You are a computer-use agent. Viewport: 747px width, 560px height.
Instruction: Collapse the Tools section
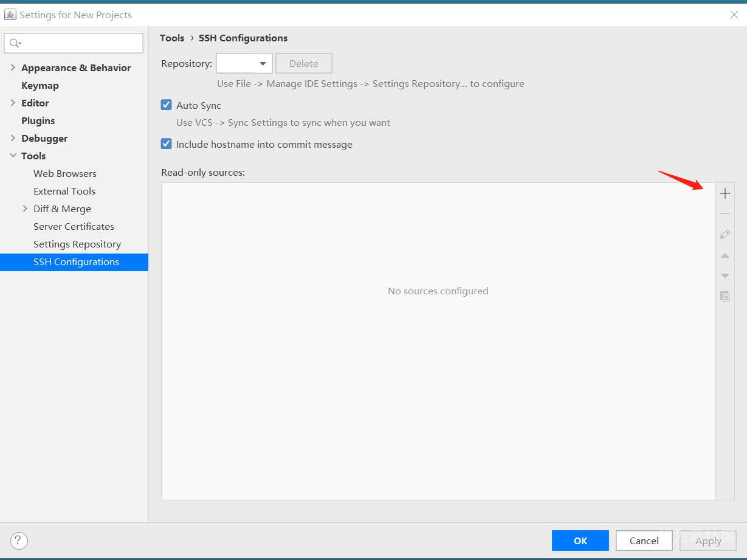13,156
